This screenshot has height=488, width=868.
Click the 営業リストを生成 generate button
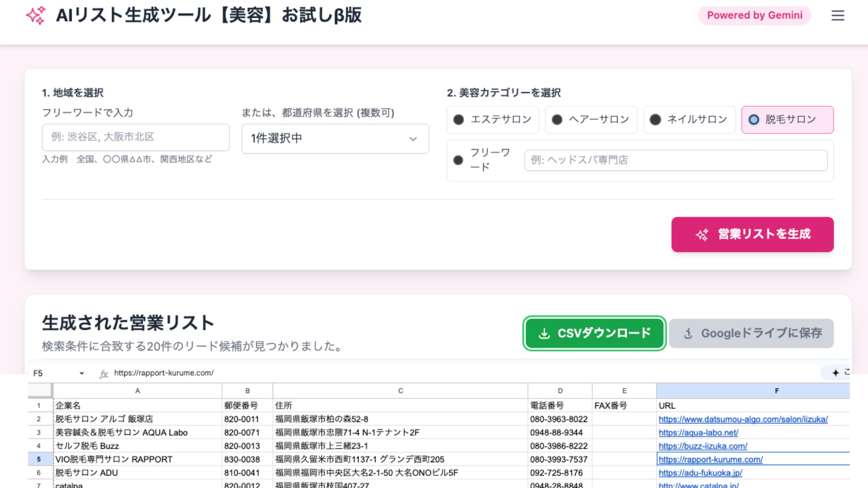753,234
